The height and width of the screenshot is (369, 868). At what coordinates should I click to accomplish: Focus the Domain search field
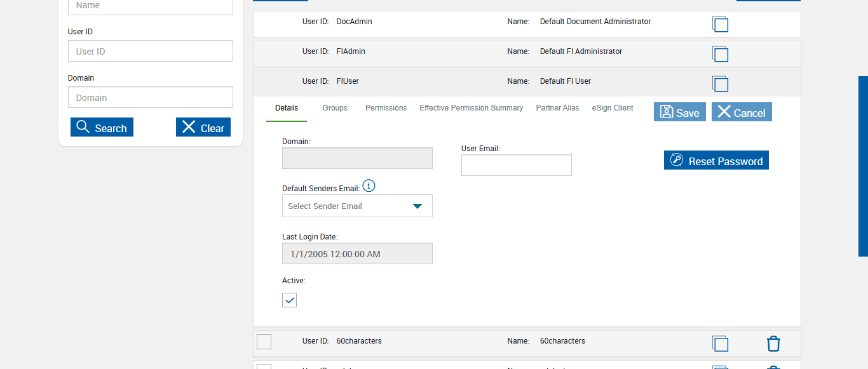(151, 98)
